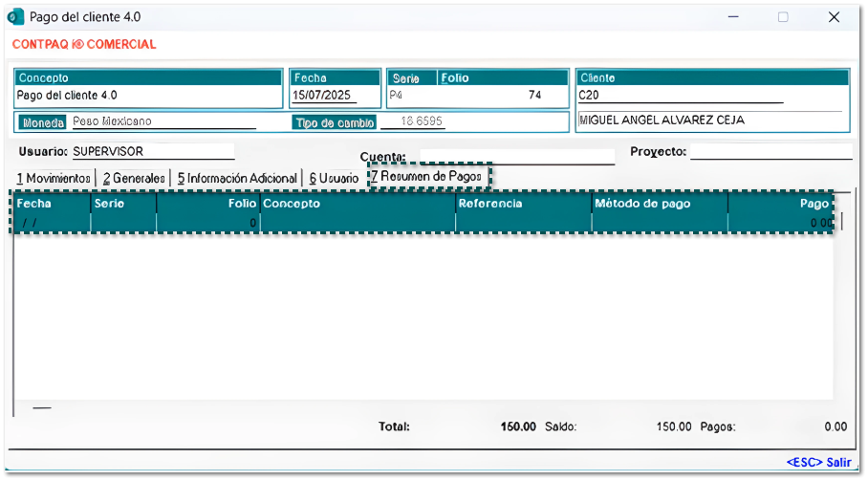Viewport: 868px width, 481px height.
Task: Click the Folio field showing 74
Action: coord(503,95)
